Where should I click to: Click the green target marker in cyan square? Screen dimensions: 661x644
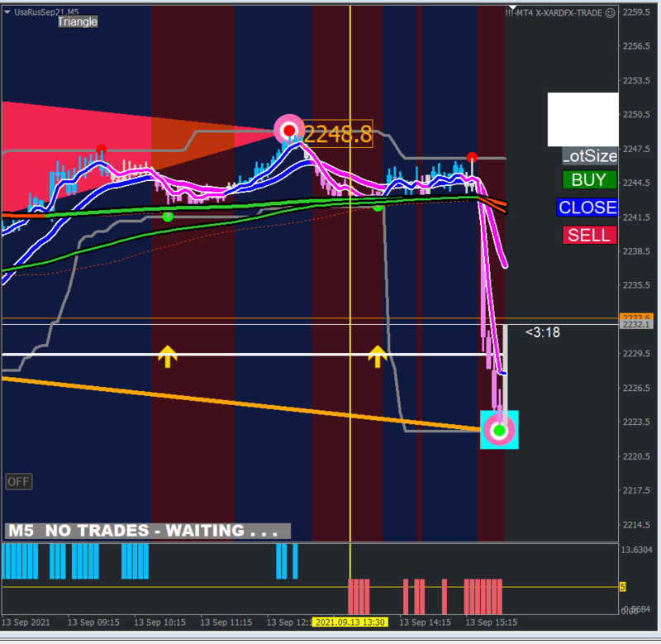click(x=499, y=430)
